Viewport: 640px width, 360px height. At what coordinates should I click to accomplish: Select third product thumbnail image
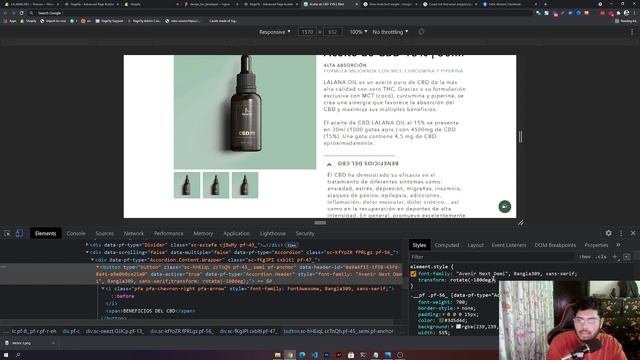pos(245,185)
